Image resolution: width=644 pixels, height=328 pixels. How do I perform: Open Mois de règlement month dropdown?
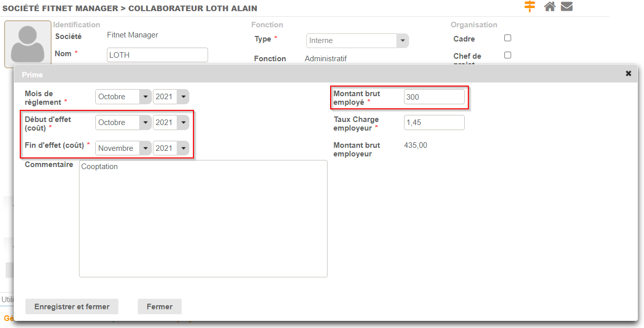click(x=123, y=97)
